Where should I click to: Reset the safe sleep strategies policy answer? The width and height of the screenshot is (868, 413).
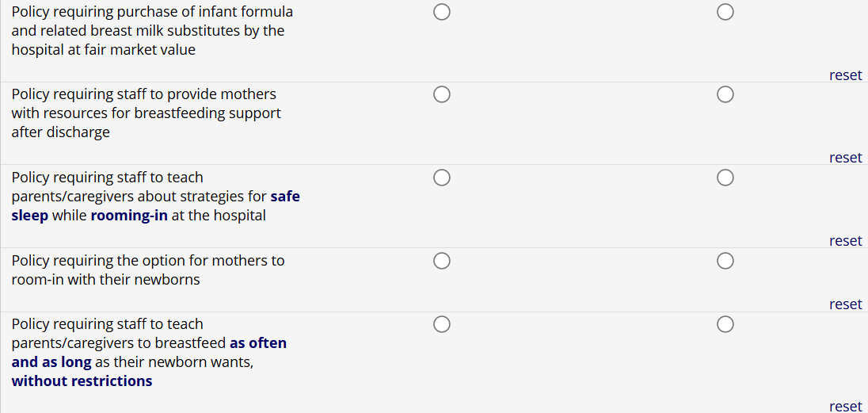(x=845, y=241)
